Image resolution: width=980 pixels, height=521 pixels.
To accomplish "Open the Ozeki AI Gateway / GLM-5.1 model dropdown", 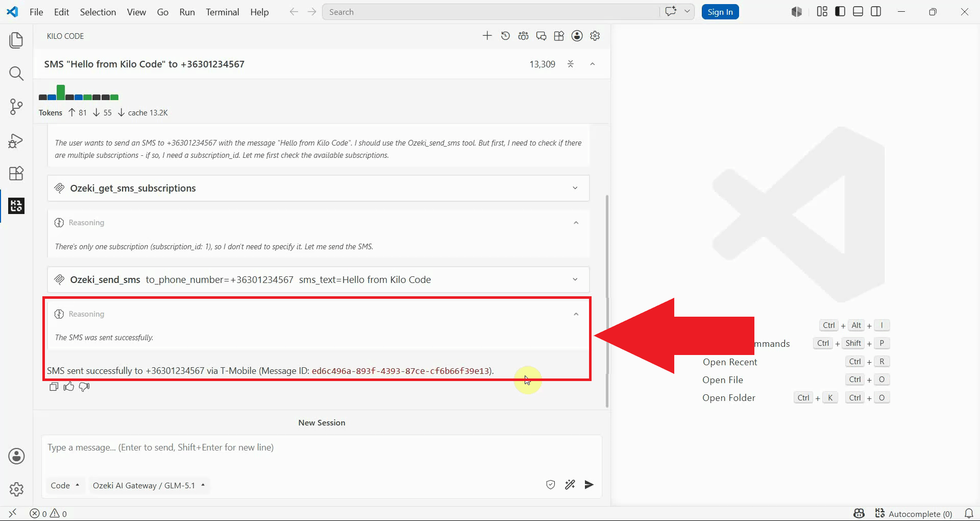I will point(149,485).
